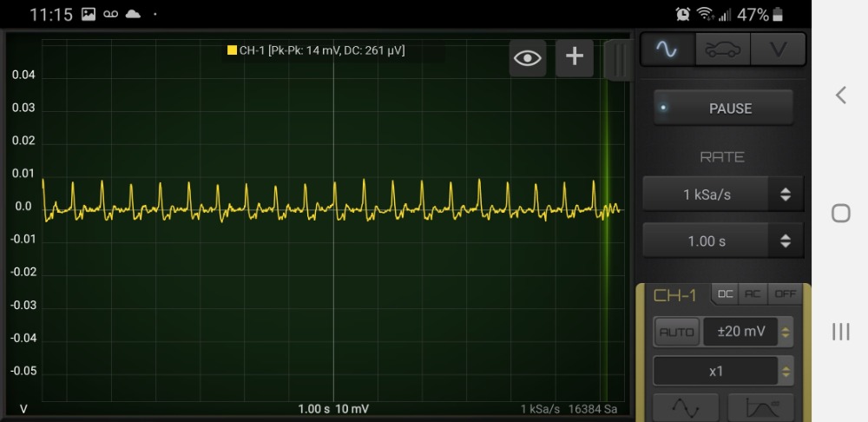Image resolution: width=868 pixels, height=422 pixels.
Task: Tap the CH-1 Pk-Pk legend label
Action: tap(322, 51)
